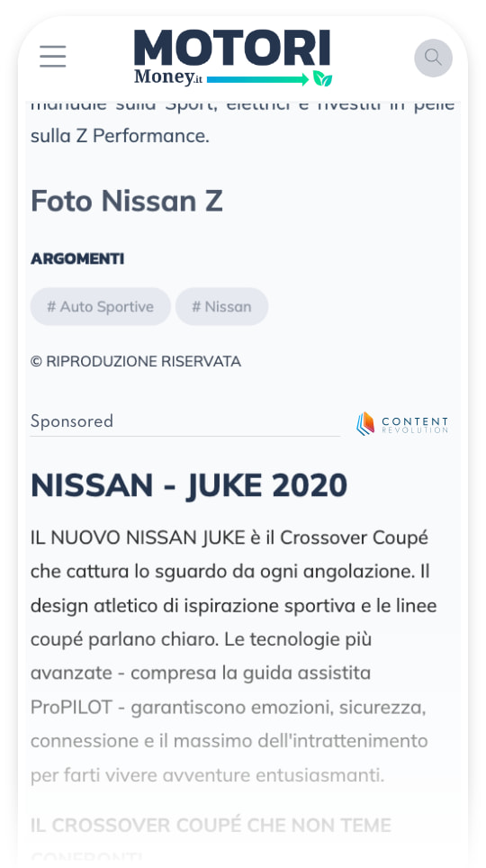Click the "CONTENT REVOLUTION" brand text
Screen dimensions: 486x868
pyautogui.click(x=415, y=425)
